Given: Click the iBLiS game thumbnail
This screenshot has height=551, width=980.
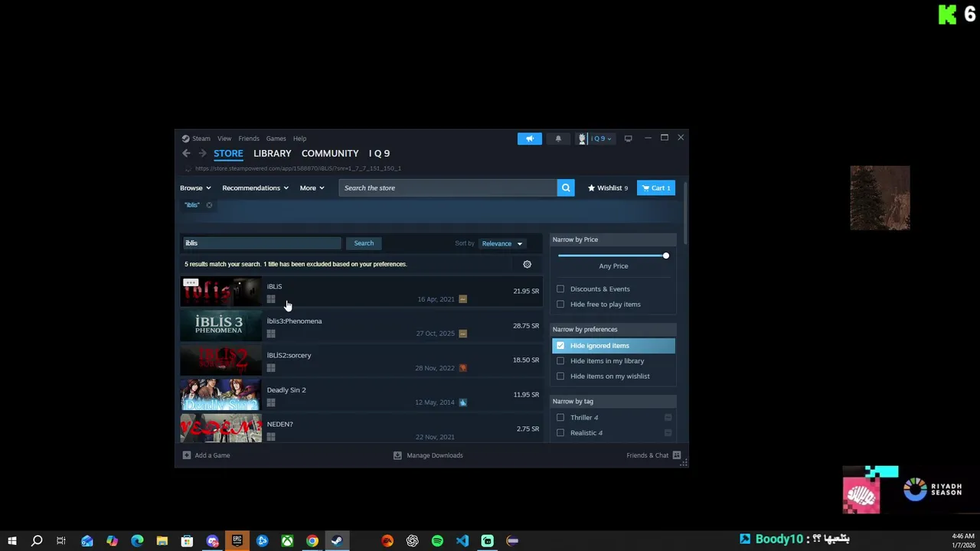Looking at the screenshot, I should (220, 292).
